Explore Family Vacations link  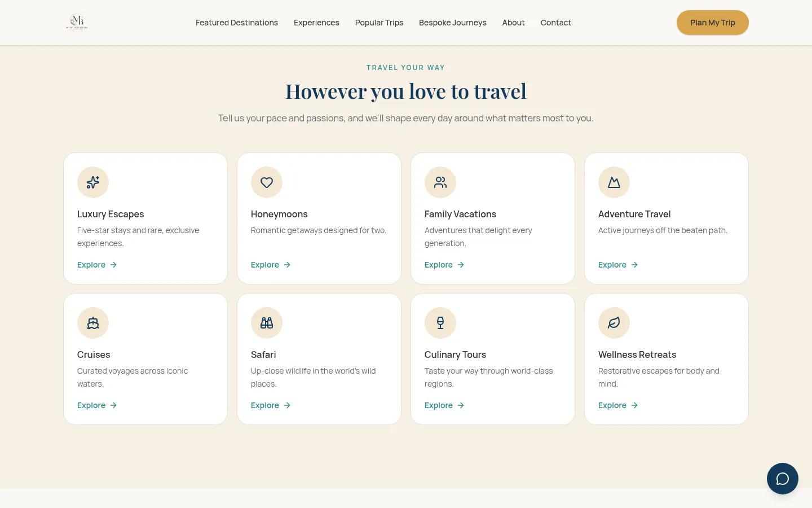pos(444,265)
